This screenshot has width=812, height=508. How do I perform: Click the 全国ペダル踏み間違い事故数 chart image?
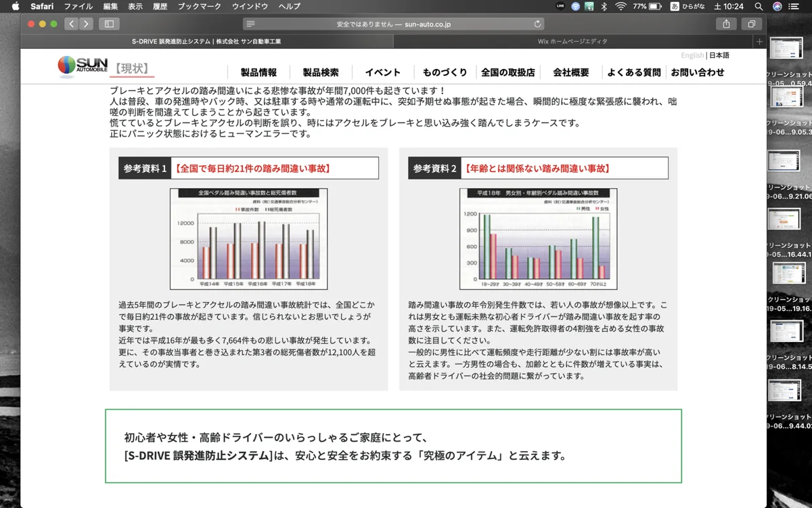point(248,239)
